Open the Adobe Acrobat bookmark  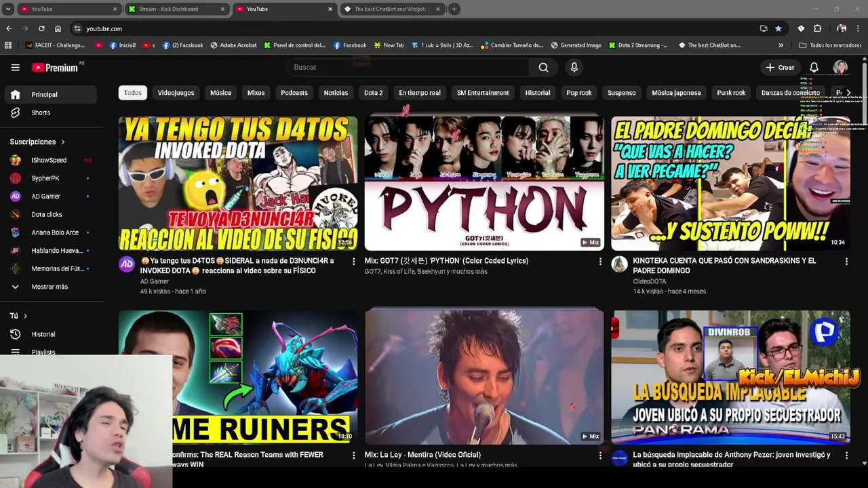click(x=234, y=45)
